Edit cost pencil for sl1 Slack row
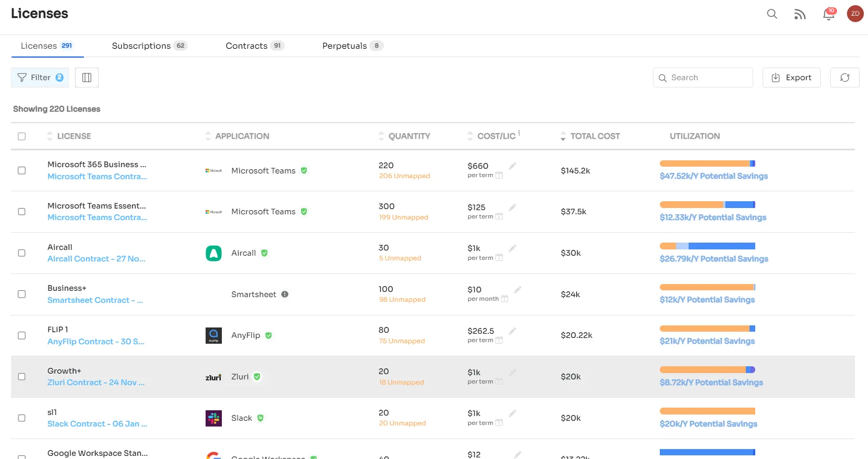The height and width of the screenshot is (459, 868). tap(512, 413)
